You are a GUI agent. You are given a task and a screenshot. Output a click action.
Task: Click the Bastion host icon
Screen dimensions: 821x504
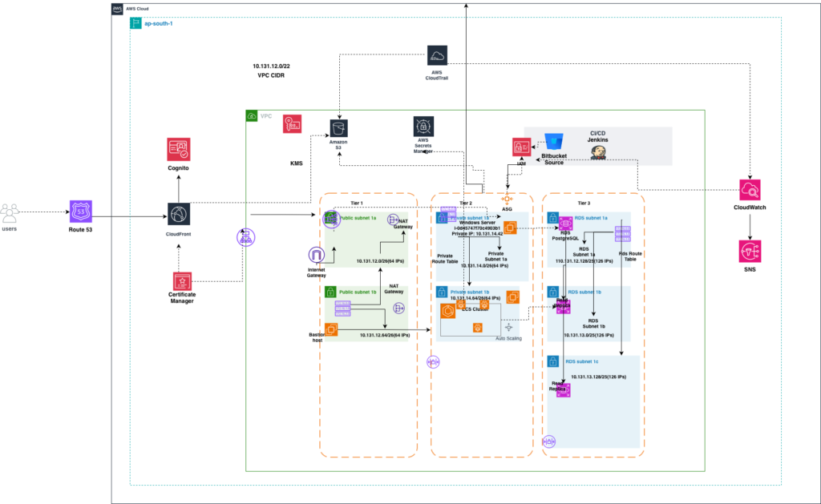click(x=331, y=329)
